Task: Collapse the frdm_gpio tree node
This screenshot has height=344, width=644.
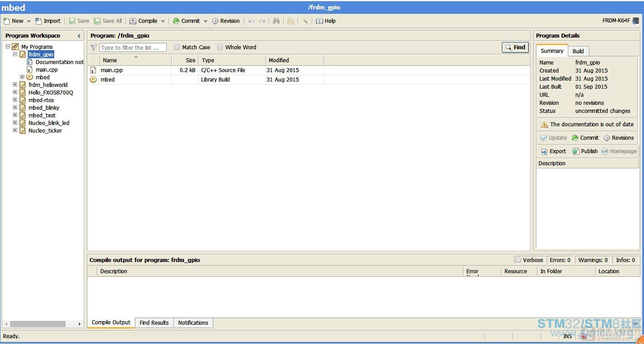Action: tap(15, 54)
